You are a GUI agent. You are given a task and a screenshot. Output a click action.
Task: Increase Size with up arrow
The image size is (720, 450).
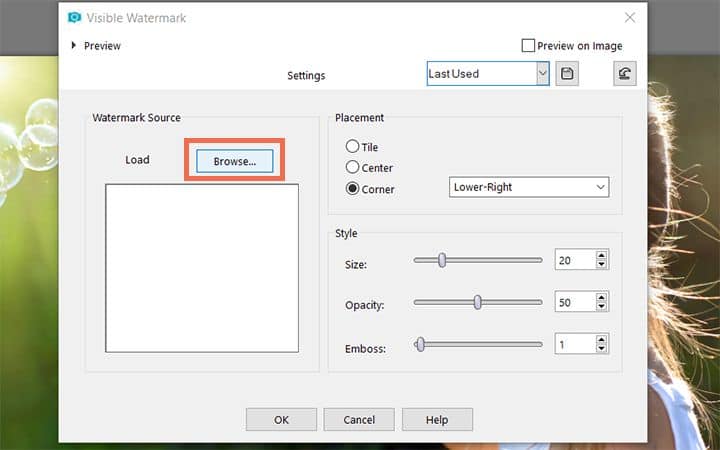(601, 255)
